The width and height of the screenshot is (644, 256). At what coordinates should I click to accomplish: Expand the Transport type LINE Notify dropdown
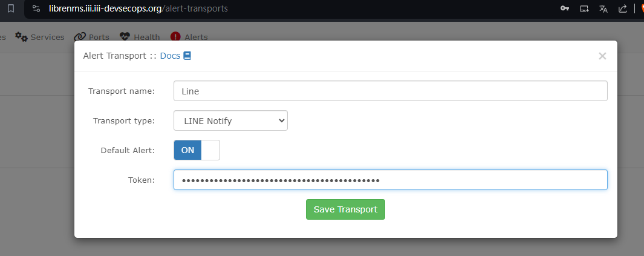pos(230,120)
